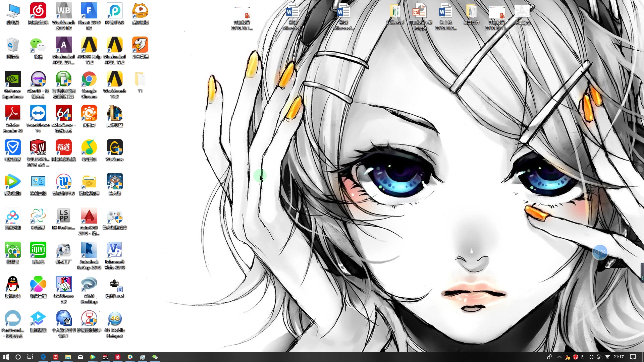644x362 pixels.
Task: Expand the hidden system tray icons
Action: 559,357
